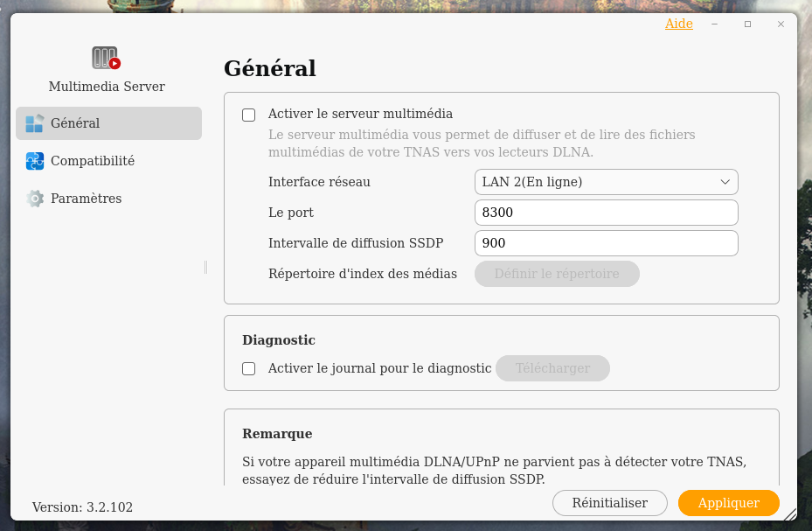This screenshot has width=812, height=531.
Task: Click the Compatibilité puzzle icon
Action: click(x=34, y=161)
